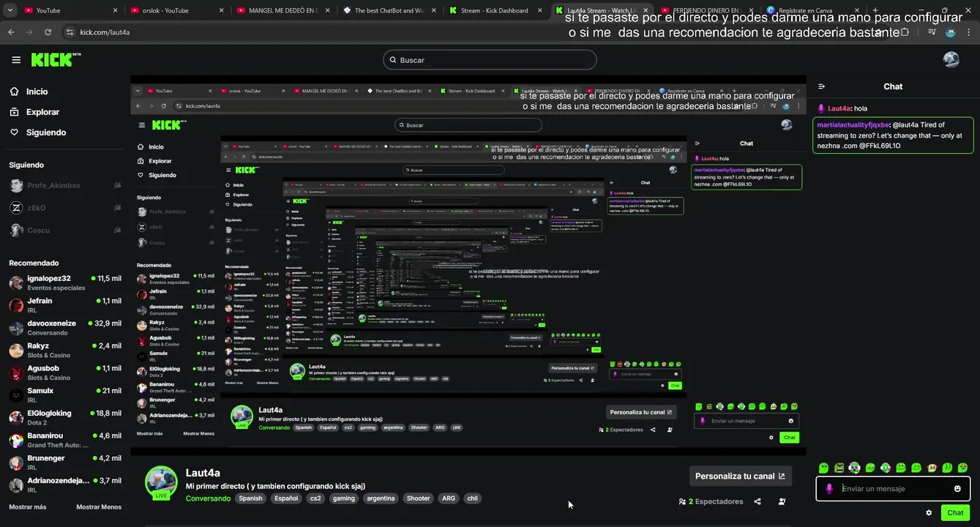Share the stream with the share icon
The height and width of the screenshot is (527, 980).
point(758,501)
